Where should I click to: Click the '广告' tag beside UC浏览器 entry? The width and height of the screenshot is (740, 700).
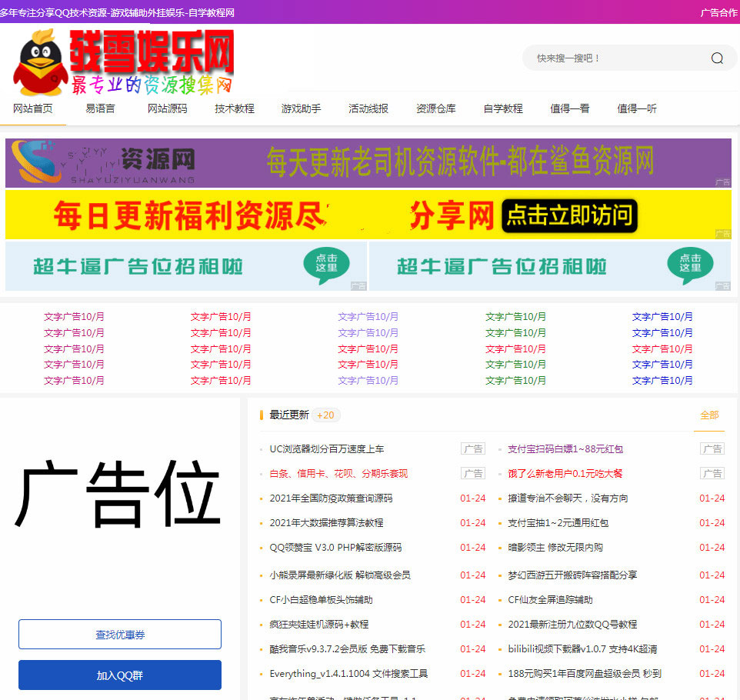tap(472, 449)
